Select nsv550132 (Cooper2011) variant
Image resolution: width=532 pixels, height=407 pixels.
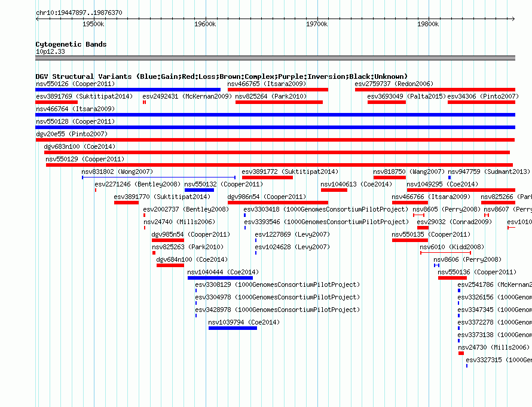[x=224, y=184]
